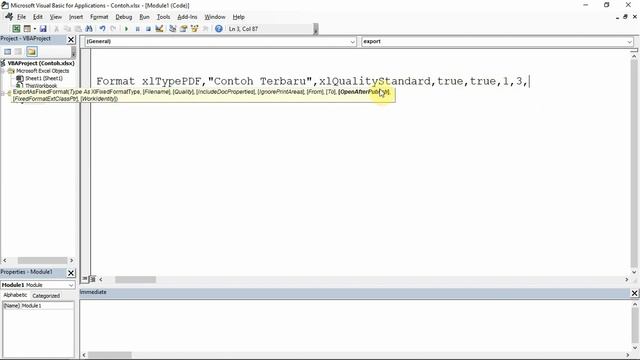Select Microsoft Excel Objects folder
The image size is (640, 360).
pyautogui.click(x=42, y=71)
